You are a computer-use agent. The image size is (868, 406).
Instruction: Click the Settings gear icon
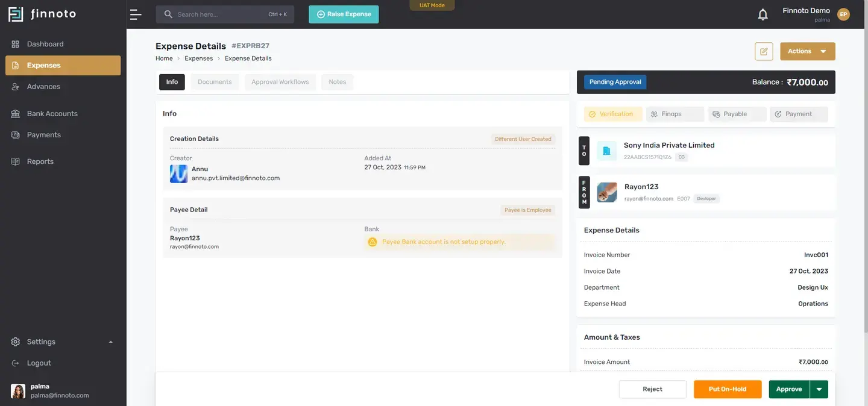(x=16, y=342)
